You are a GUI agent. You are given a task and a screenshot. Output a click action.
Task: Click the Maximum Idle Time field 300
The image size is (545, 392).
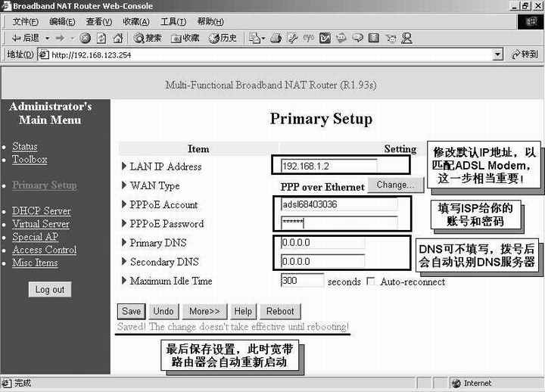pos(302,280)
